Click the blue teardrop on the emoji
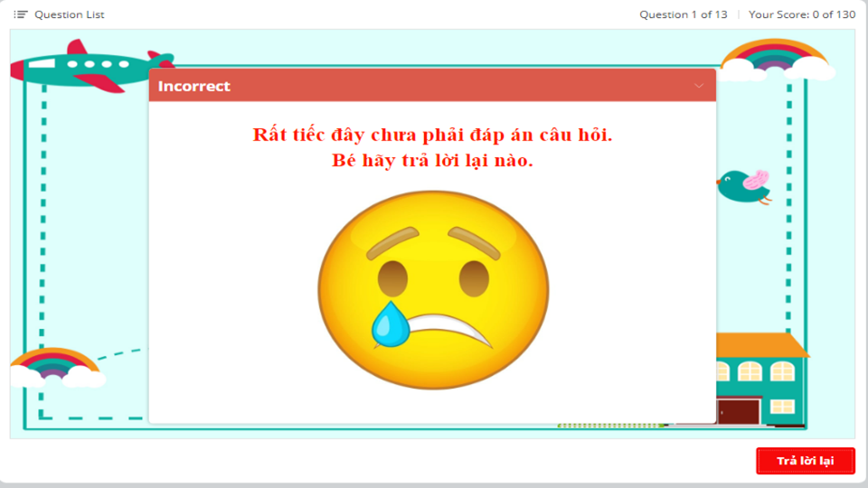The height and width of the screenshot is (488, 868). [x=390, y=325]
